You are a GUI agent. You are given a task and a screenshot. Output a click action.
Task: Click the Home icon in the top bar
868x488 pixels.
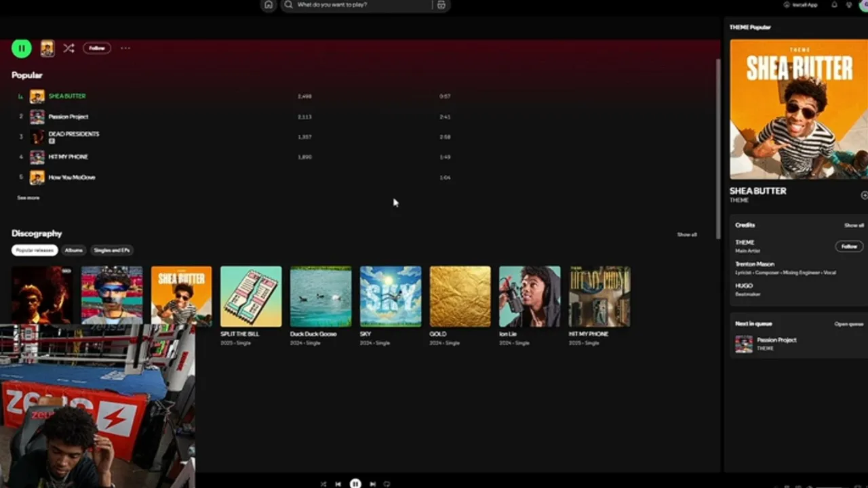(x=269, y=5)
